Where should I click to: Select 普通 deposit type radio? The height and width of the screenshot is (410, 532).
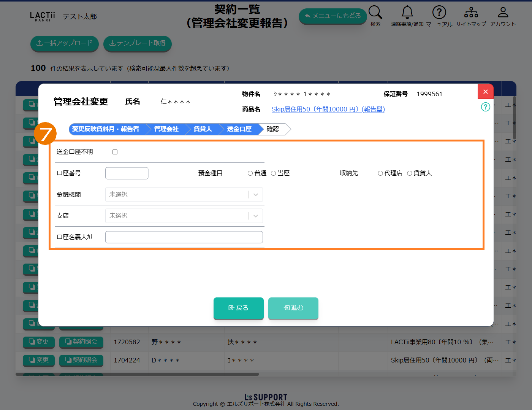[x=250, y=173]
